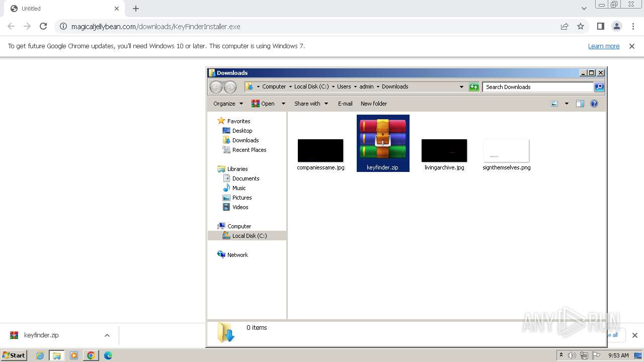Select the companiessame.jpg file
Image resolution: width=644 pixels, height=362 pixels.
320,155
